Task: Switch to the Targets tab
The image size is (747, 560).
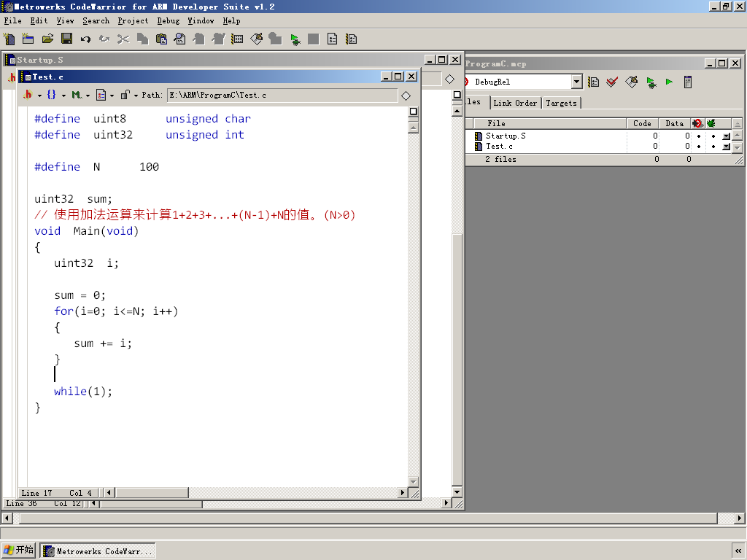Action: (x=561, y=103)
